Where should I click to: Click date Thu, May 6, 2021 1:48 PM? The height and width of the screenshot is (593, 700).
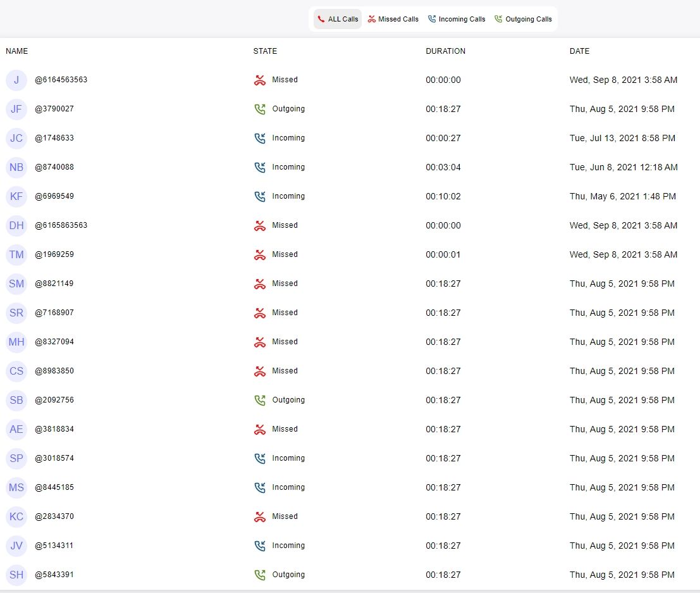tap(623, 196)
